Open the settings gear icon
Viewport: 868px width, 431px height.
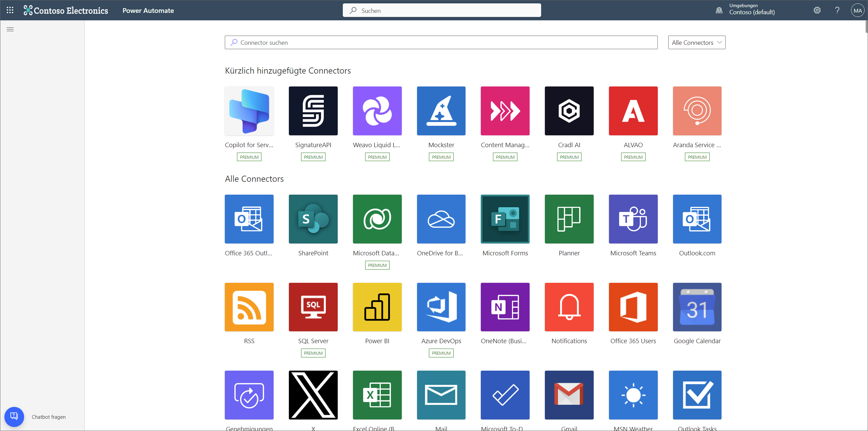click(x=817, y=10)
